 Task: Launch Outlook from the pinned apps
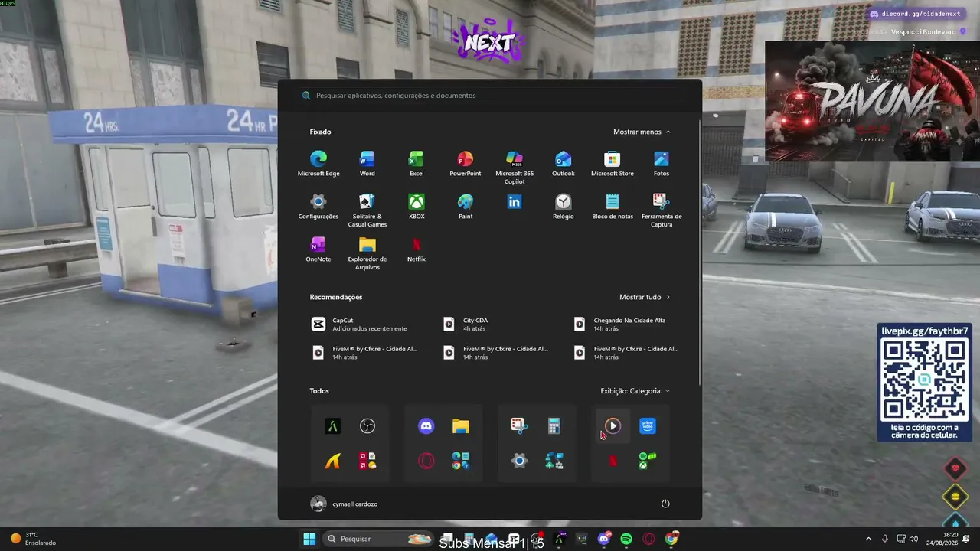pyautogui.click(x=563, y=164)
